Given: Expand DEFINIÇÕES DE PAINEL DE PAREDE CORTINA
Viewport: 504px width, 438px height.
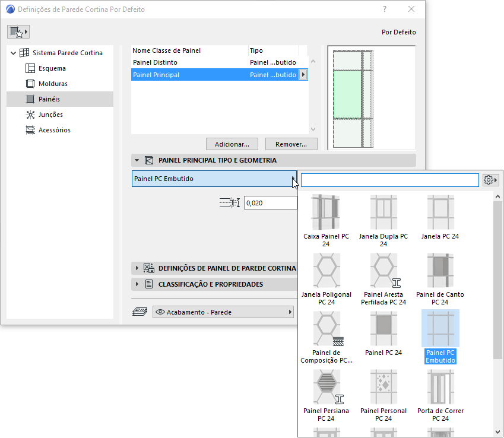Looking at the screenshot, I should tap(136, 268).
